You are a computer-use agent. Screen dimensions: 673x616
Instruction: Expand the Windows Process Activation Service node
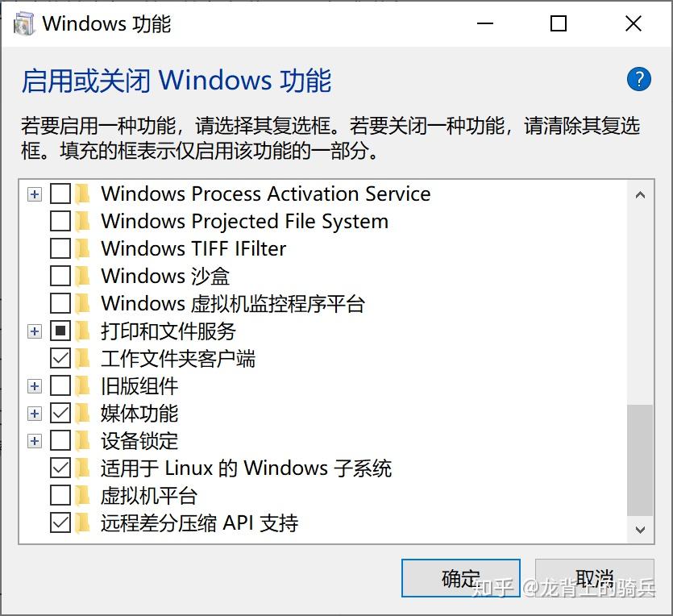pyautogui.click(x=34, y=194)
